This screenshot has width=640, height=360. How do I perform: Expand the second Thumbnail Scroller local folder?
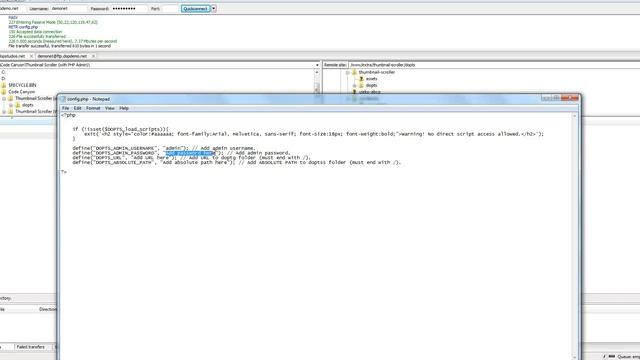[x=4, y=111]
